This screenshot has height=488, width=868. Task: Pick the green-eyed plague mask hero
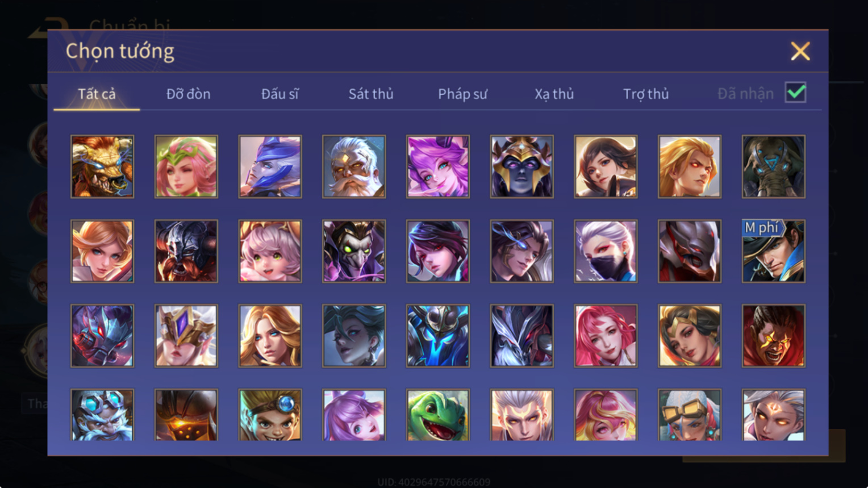click(x=354, y=251)
